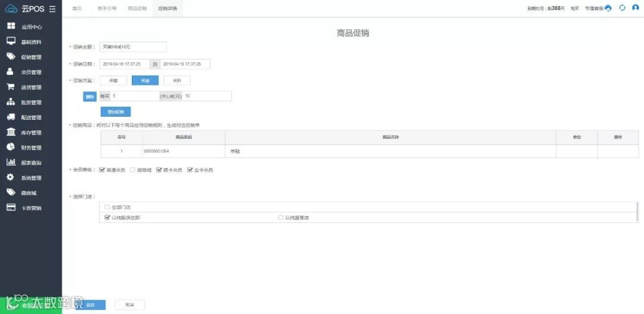Click the 云POS cloud logo

pos(11,8)
